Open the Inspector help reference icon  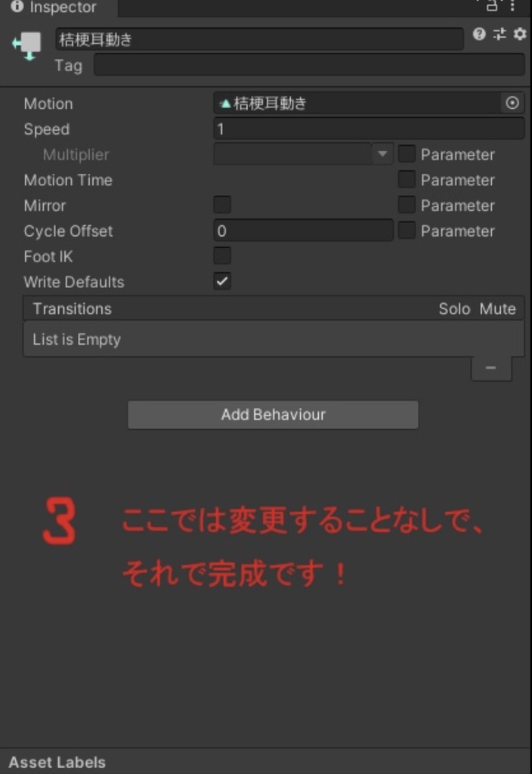[478, 34]
